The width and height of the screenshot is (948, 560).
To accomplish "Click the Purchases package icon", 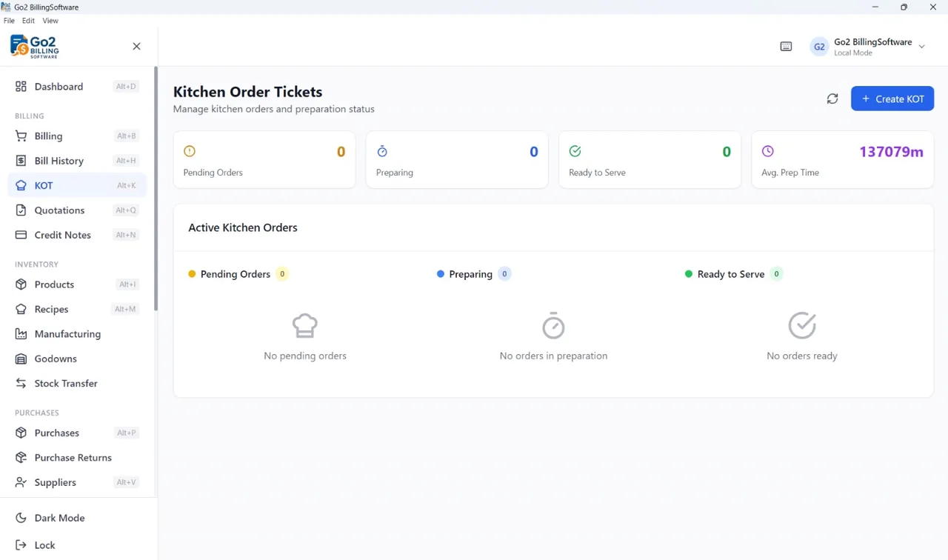I will pos(21,433).
